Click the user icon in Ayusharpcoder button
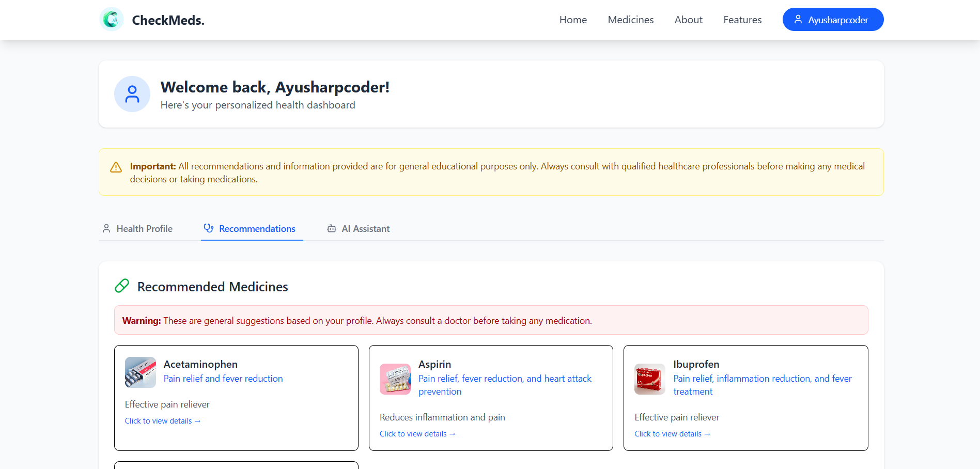Image resolution: width=980 pixels, height=469 pixels. (x=798, y=20)
